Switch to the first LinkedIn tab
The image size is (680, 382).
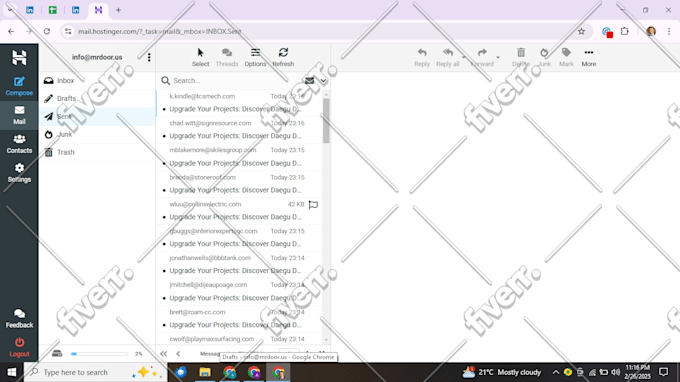29,10
